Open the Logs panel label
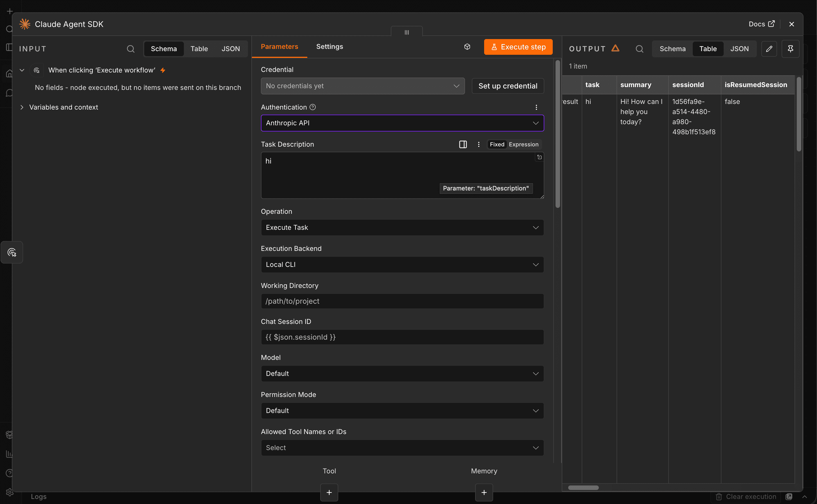817x504 pixels. point(39,497)
